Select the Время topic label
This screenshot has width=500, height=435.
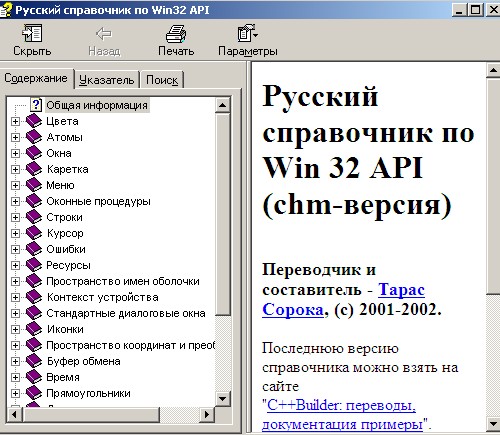pos(63,377)
